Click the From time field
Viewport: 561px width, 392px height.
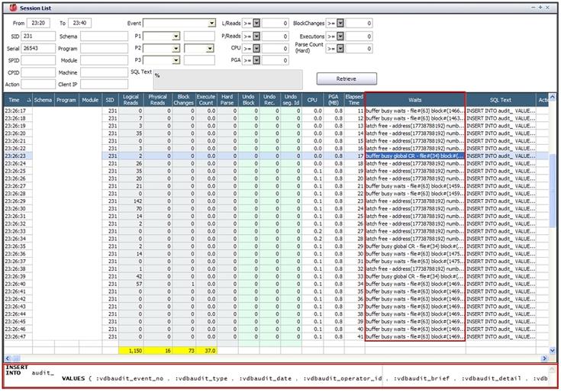click(x=38, y=23)
